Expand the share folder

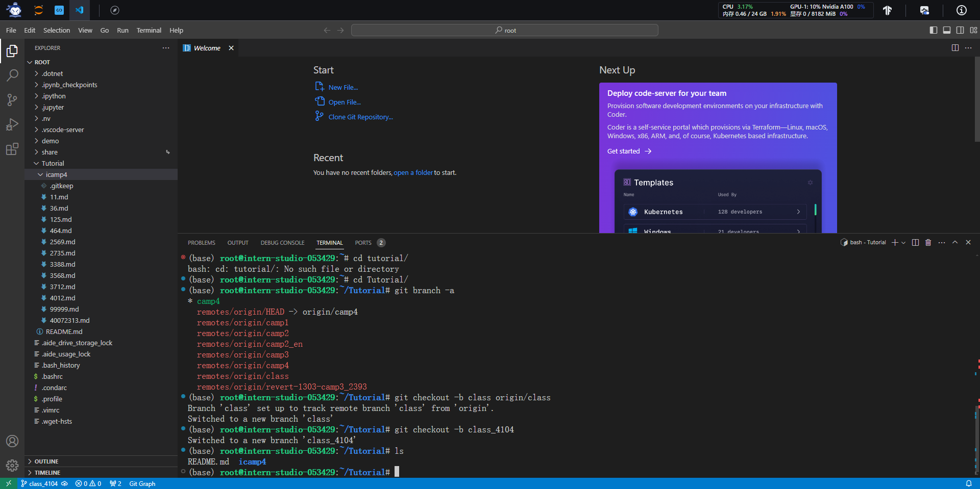(x=101, y=152)
